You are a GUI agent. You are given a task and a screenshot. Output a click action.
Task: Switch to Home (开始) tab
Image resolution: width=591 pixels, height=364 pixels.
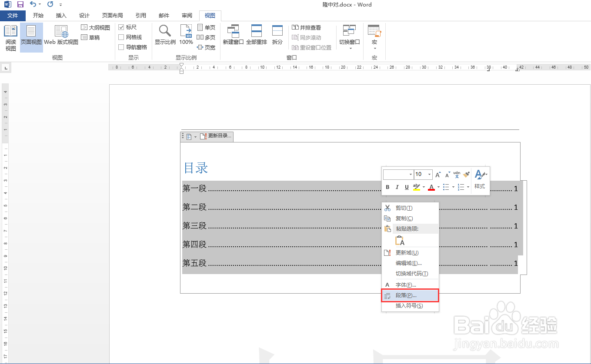pos(38,16)
